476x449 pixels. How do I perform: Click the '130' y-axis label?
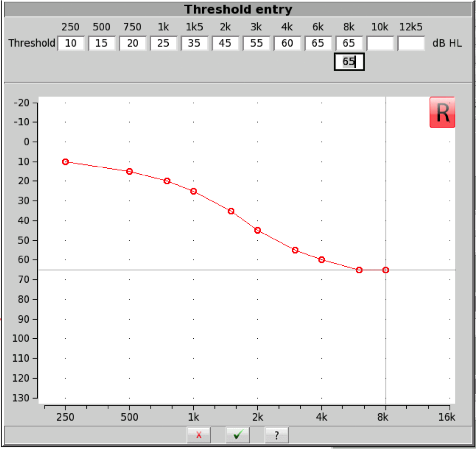[x=21, y=398]
